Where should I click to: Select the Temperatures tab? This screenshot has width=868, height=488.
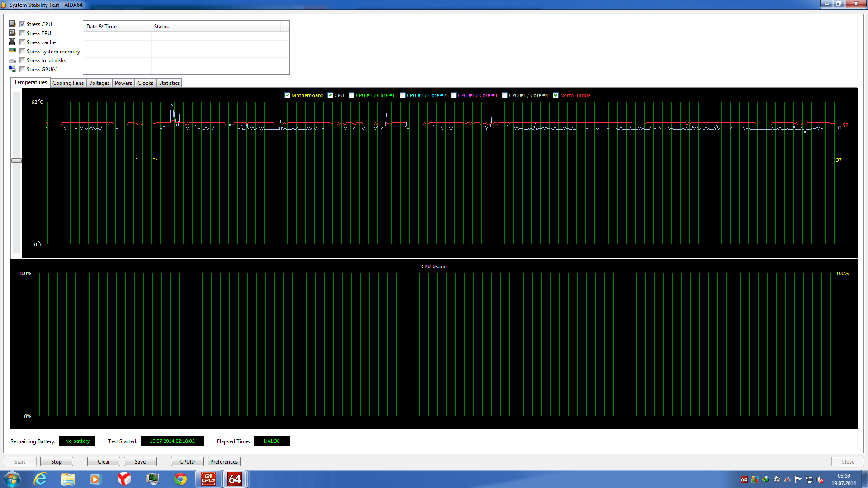(x=30, y=82)
